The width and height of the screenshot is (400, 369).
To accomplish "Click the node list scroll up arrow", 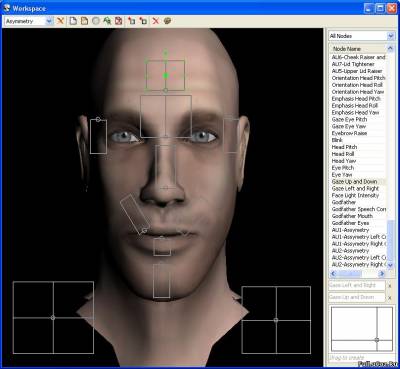I will [x=390, y=49].
